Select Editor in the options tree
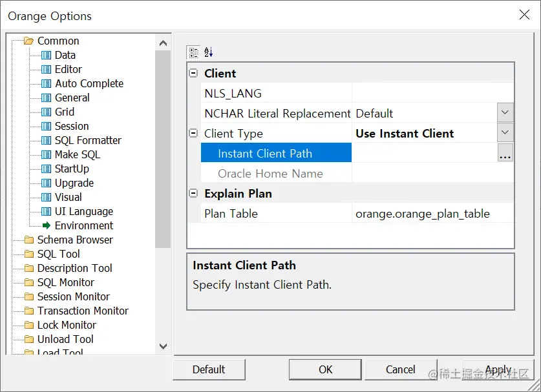This screenshot has width=541, height=392. click(69, 69)
